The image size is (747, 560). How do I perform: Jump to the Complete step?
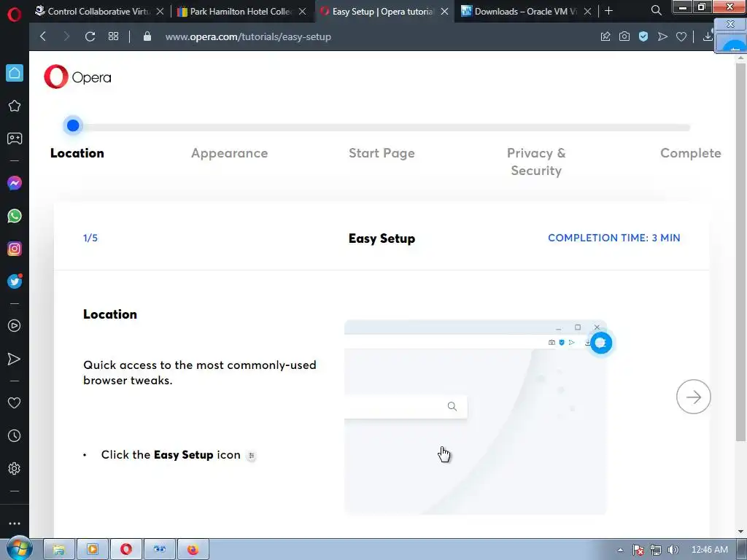(690, 153)
